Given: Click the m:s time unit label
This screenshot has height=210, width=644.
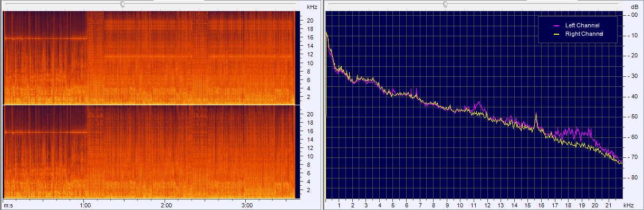Looking at the screenshot, I should click(x=8, y=205).
